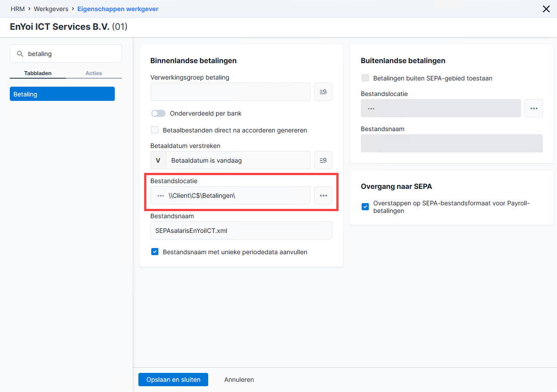557x392 pixels.
Task: Click the ellipsis inside domestic Bestandslocatie field
Action: 161,196
